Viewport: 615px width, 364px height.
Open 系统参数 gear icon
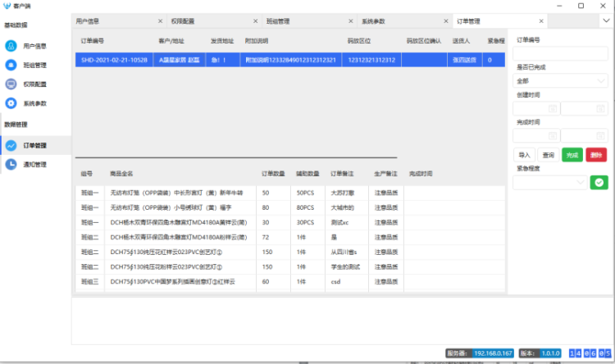(11, 103)
